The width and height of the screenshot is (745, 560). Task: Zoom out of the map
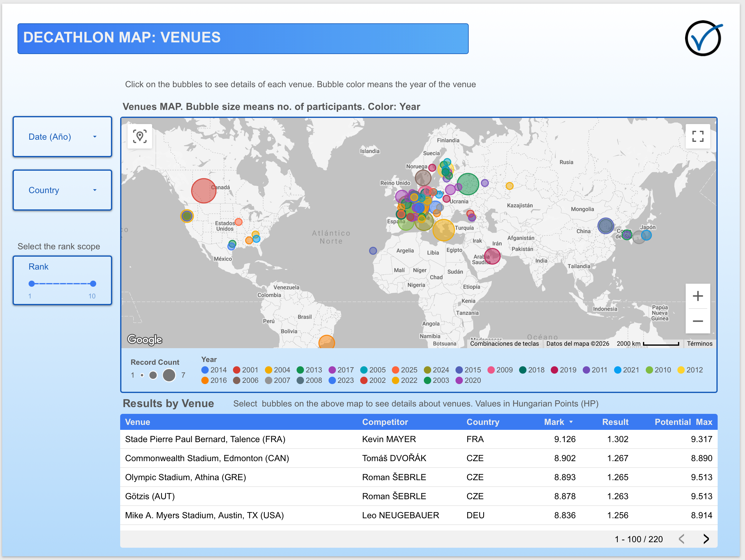697,321
